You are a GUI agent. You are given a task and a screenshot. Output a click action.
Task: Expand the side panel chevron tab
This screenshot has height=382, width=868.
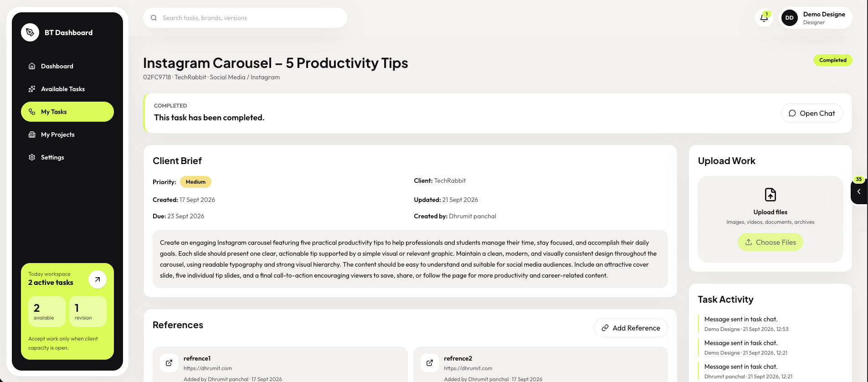(859, 191)
